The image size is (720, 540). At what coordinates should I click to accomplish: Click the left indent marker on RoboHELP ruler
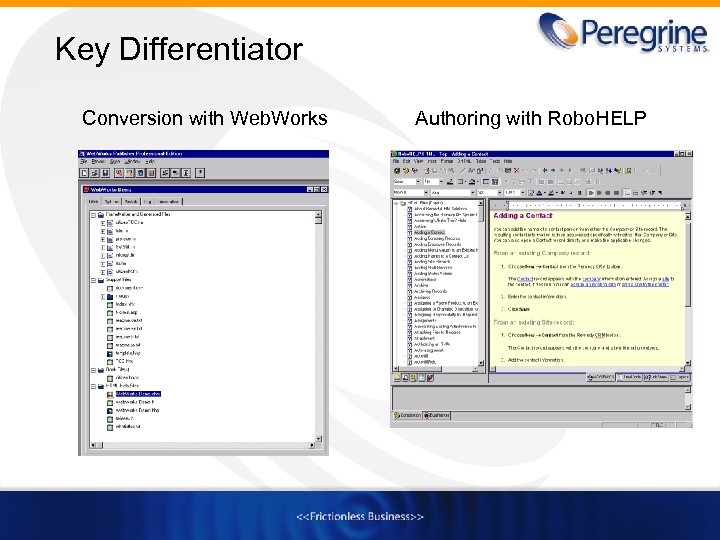pyautogui.click(x=507, y=205)
